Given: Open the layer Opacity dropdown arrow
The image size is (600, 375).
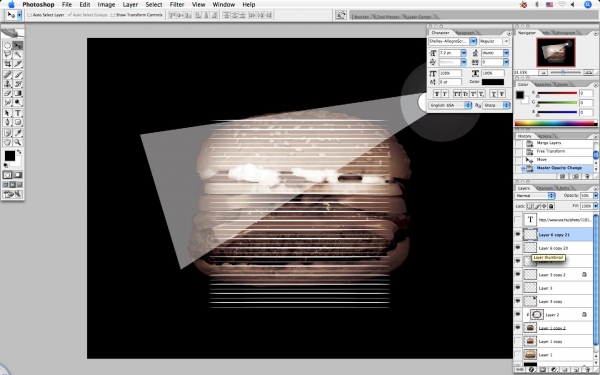Looking at the screenshot, I should tap(595, 196).
